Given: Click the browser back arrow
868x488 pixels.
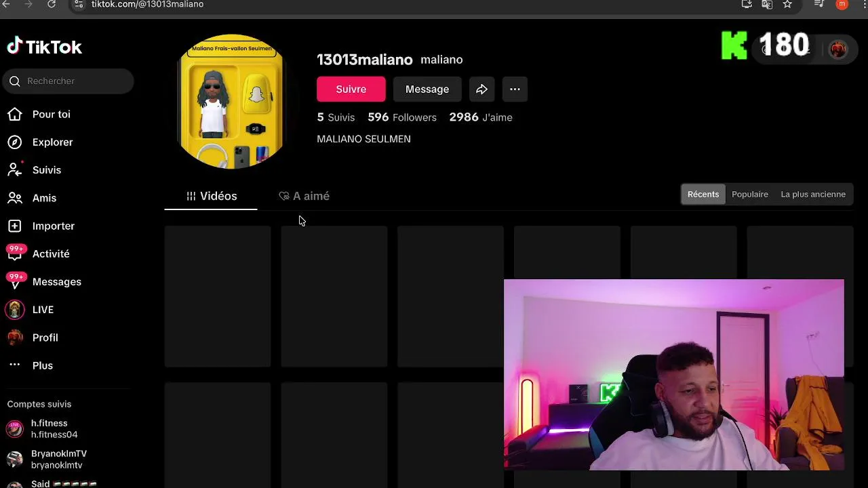Looking at the screenshot, I should tap(7, 4).
